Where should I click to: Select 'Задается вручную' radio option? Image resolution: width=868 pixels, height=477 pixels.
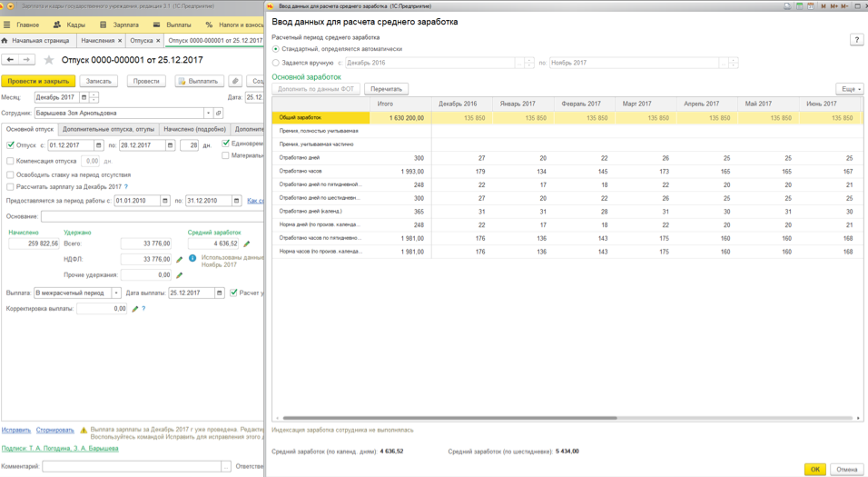[276, 63]
